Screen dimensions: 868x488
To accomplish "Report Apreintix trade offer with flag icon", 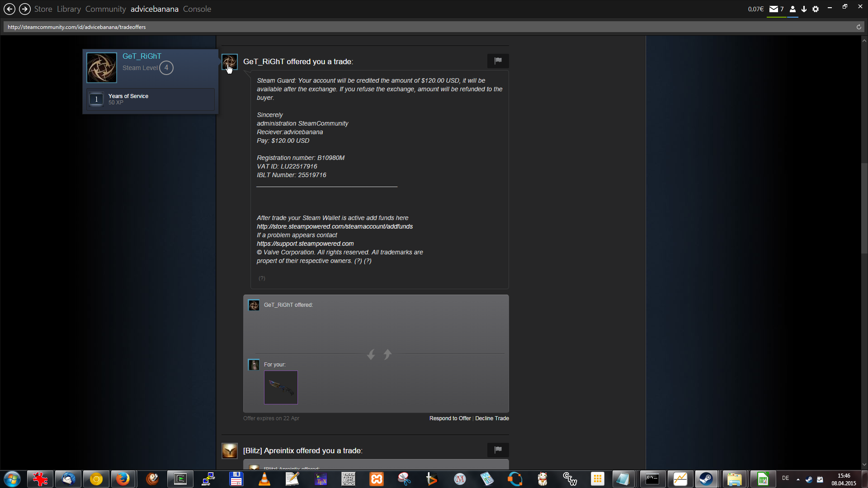I will coord(498,450).
